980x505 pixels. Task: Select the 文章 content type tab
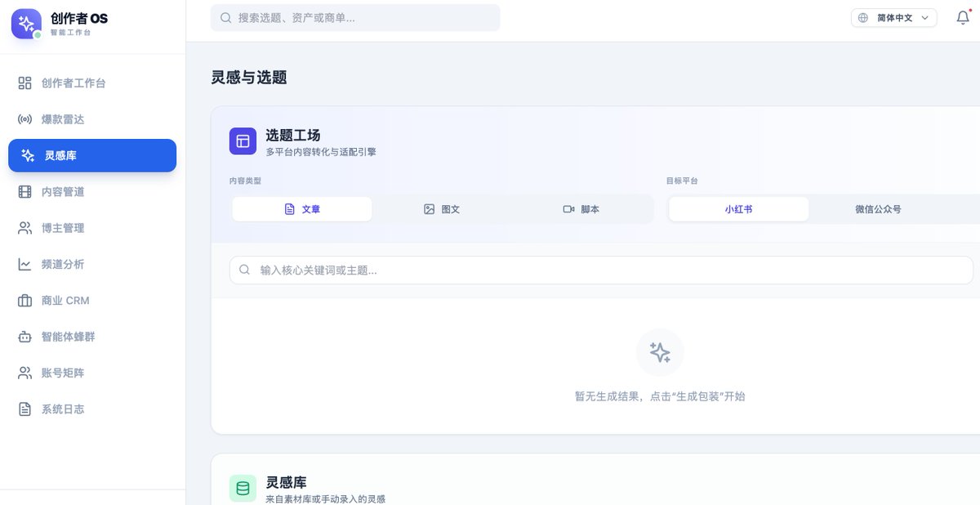pyautogui.click(x=302, y=209)
